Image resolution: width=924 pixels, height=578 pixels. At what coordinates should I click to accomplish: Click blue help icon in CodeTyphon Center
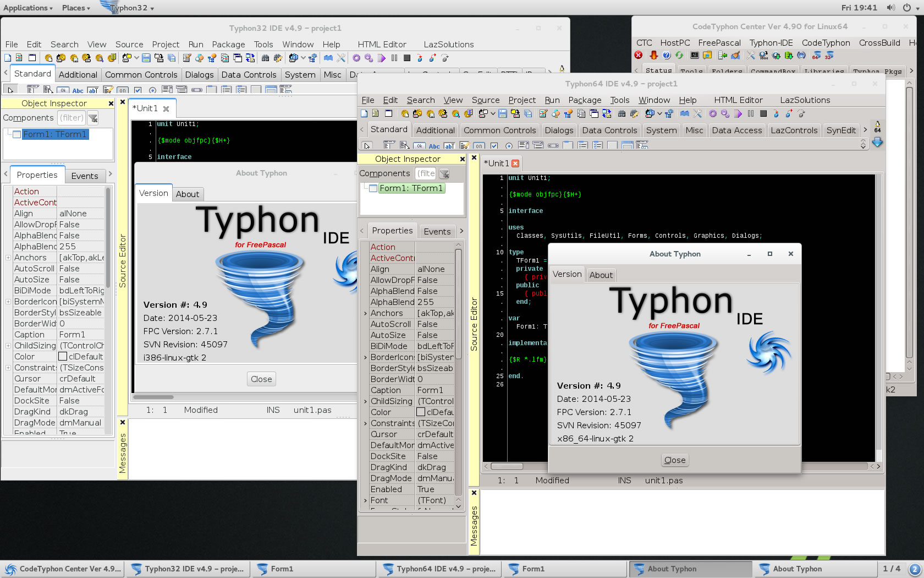click(666, 55)
